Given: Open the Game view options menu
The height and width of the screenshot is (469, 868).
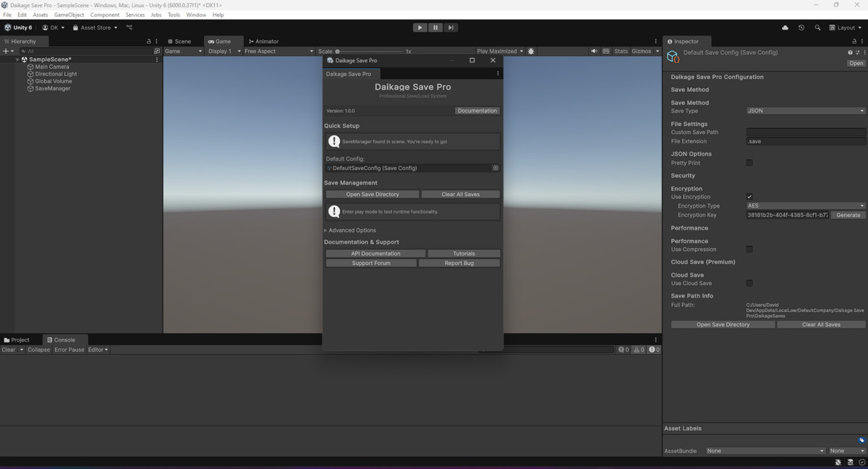Looking at the screenshot, I should tap(656, 41).
